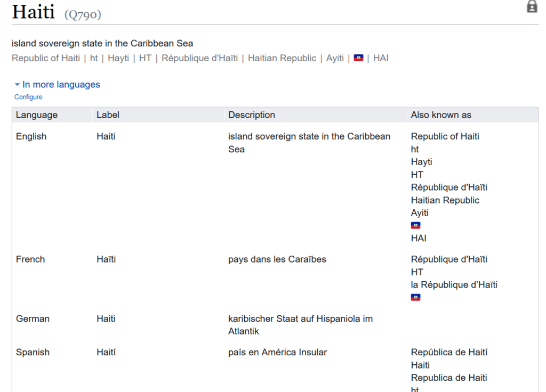Click the alias Hayti
The height and width of the screenshot is (392, 546).
tap(118, 58)
